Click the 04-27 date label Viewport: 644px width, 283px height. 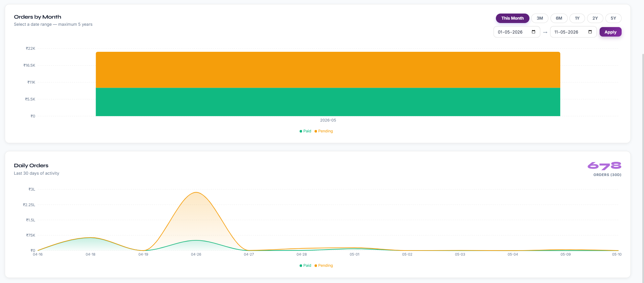click(x=249, y=254)
